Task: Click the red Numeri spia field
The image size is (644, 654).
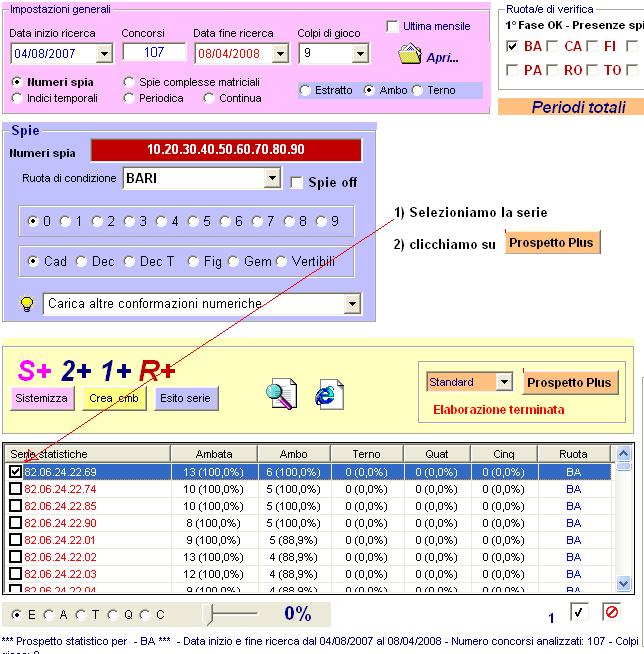Action: point(226,149)
